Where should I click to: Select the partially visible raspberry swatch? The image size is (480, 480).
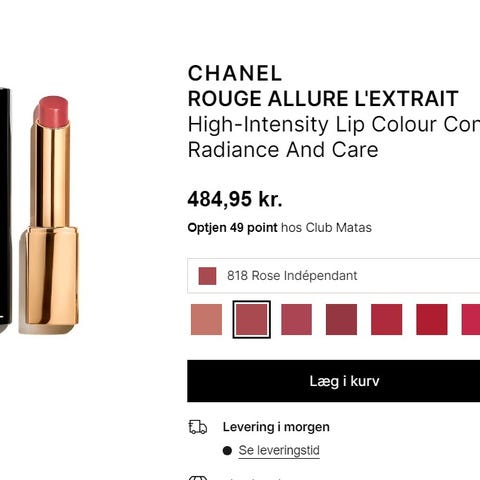471,319
